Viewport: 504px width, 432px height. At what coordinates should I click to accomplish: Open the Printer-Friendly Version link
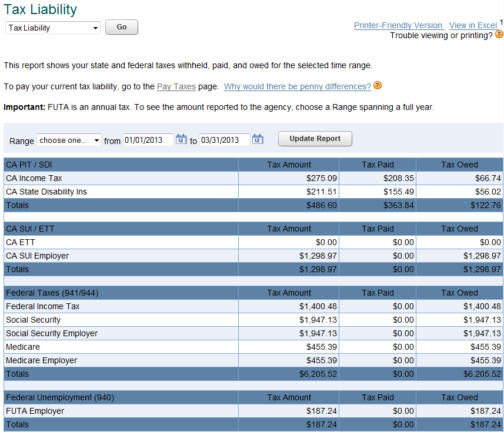399,25
